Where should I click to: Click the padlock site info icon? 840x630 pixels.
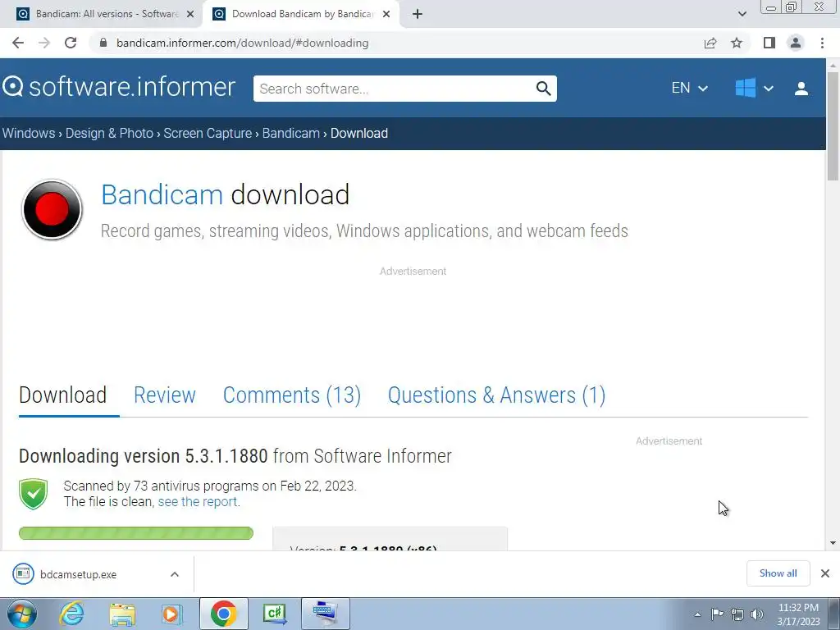click(103, 43)
